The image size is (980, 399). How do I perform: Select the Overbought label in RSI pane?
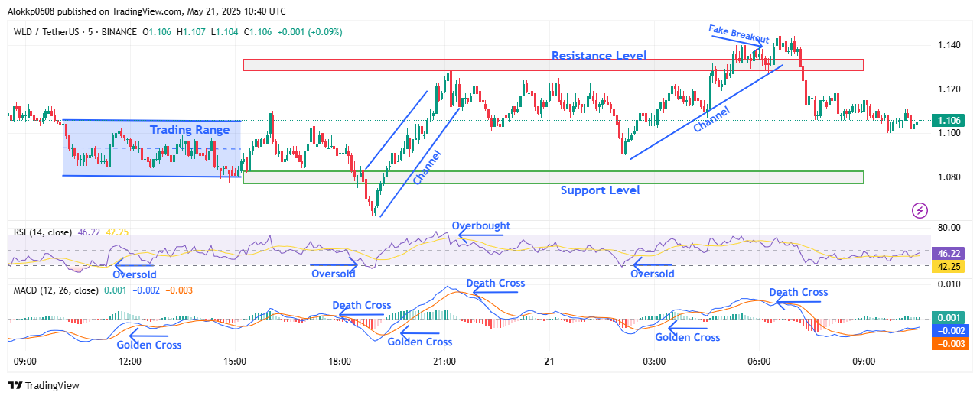click(480, 226)
